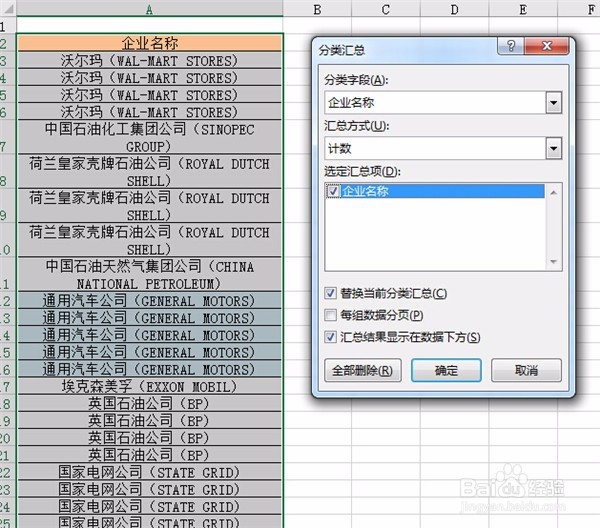This screenshot has width=600, height=528.
Task: Click list scrollbar down arrow in 选定汇总项
Action: pos(553,262)
